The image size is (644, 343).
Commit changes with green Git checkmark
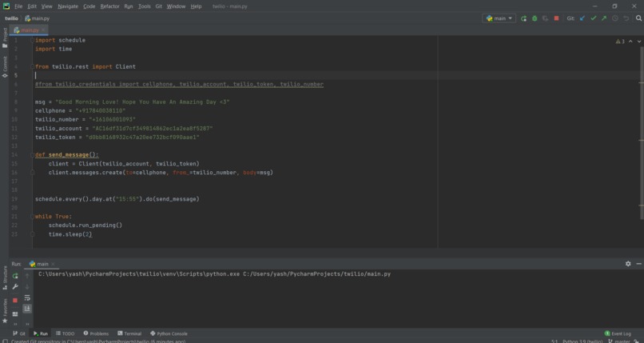coord(593,18)
